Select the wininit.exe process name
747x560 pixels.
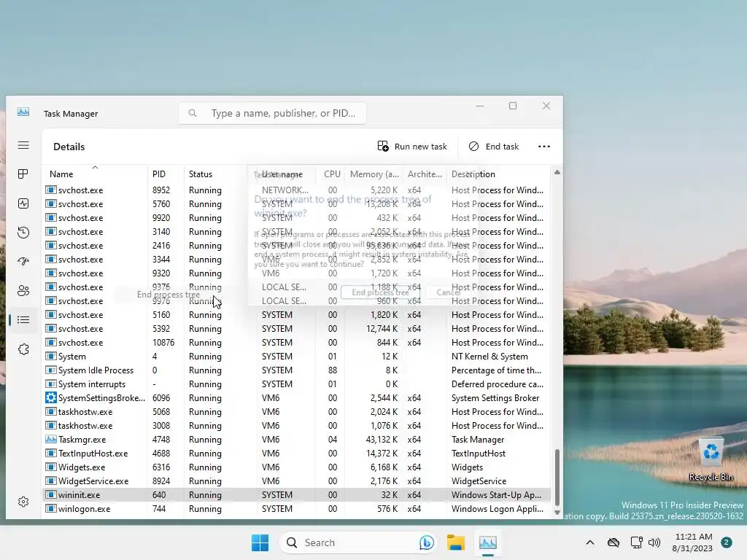[79, 495]
